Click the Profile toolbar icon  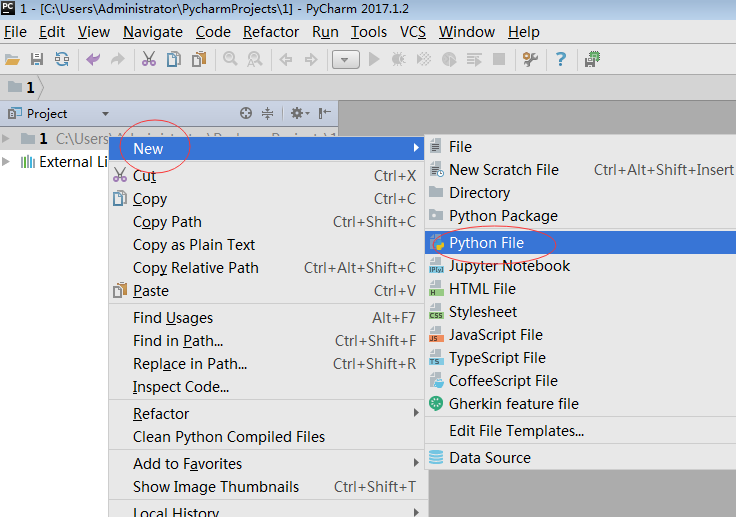(449, 60)
